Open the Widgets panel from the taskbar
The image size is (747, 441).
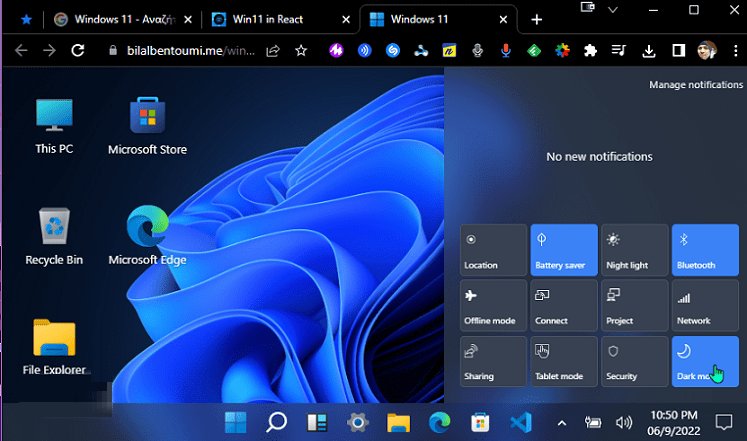(317, 422)
